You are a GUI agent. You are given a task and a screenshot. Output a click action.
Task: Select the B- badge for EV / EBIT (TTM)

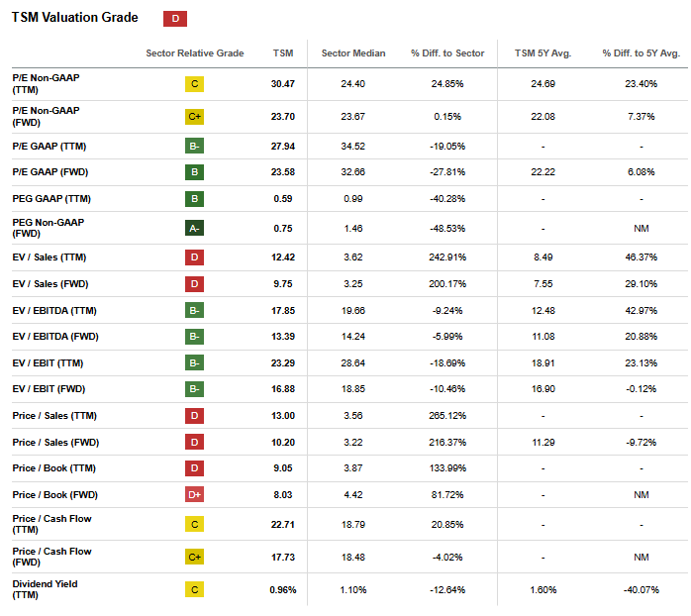194,362
